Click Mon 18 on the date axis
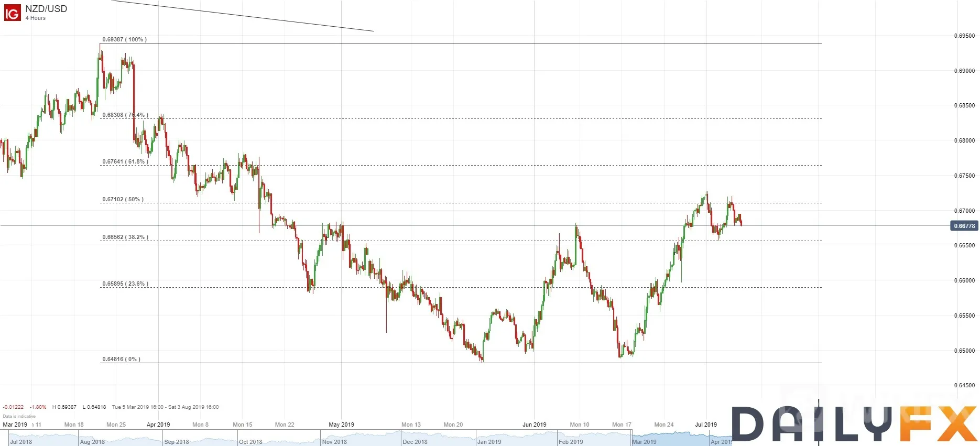Screen dimensions: 980x446 point(74,425)
